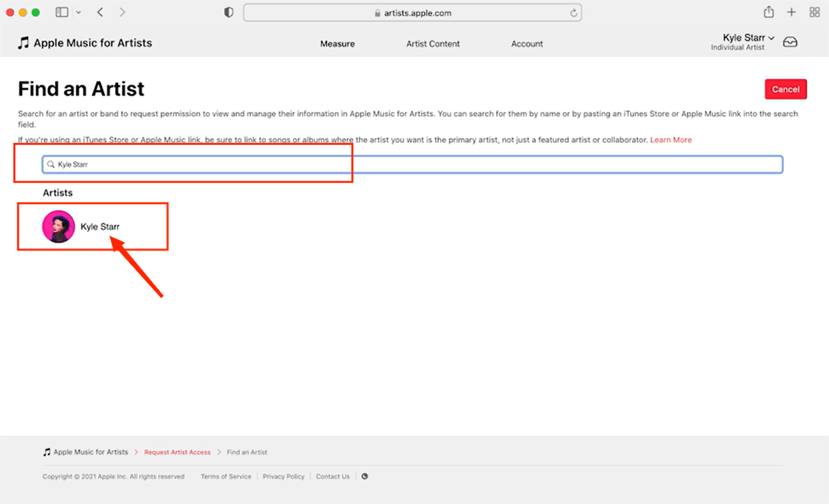Click the Apple Music for Artists logo
This screenshot has height=504, width=829.
85,43
